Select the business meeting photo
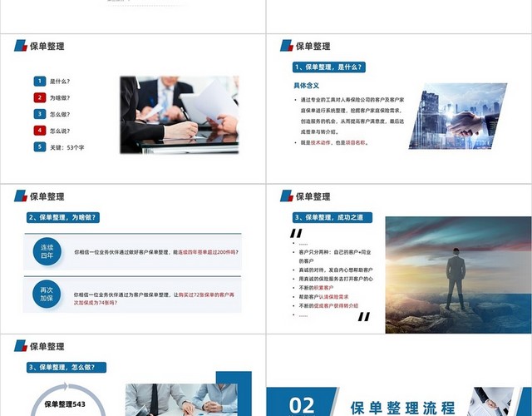 [x=180, y=115]
